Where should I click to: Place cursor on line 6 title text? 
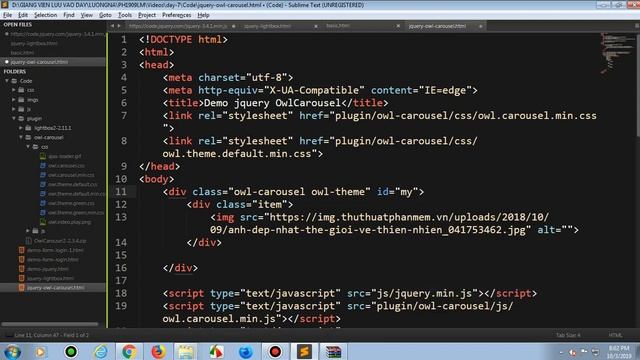[272, 103]
